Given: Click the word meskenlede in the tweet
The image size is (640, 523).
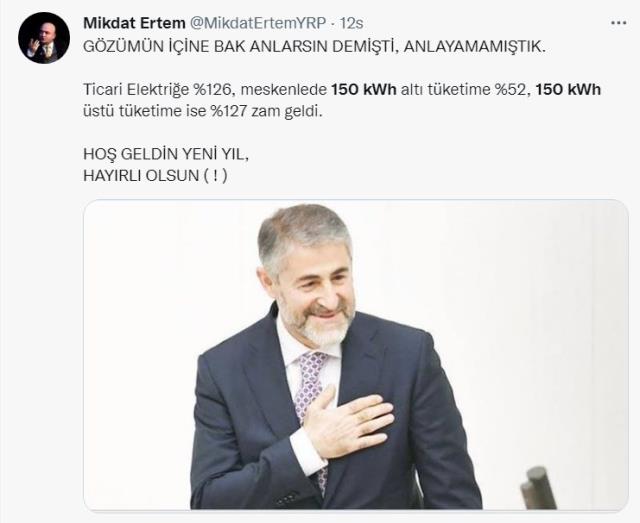Looking at the screenshot, I should (x=284, y=89).
